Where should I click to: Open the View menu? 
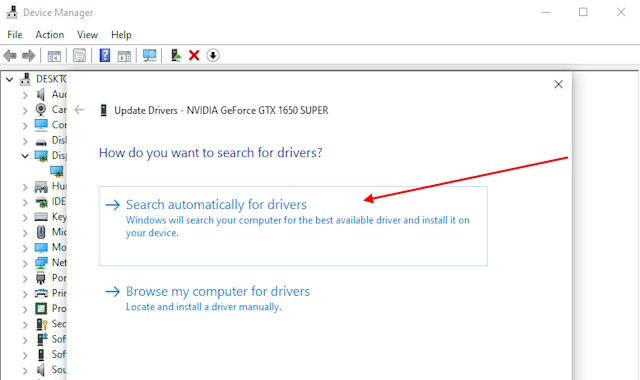[87, 35]
